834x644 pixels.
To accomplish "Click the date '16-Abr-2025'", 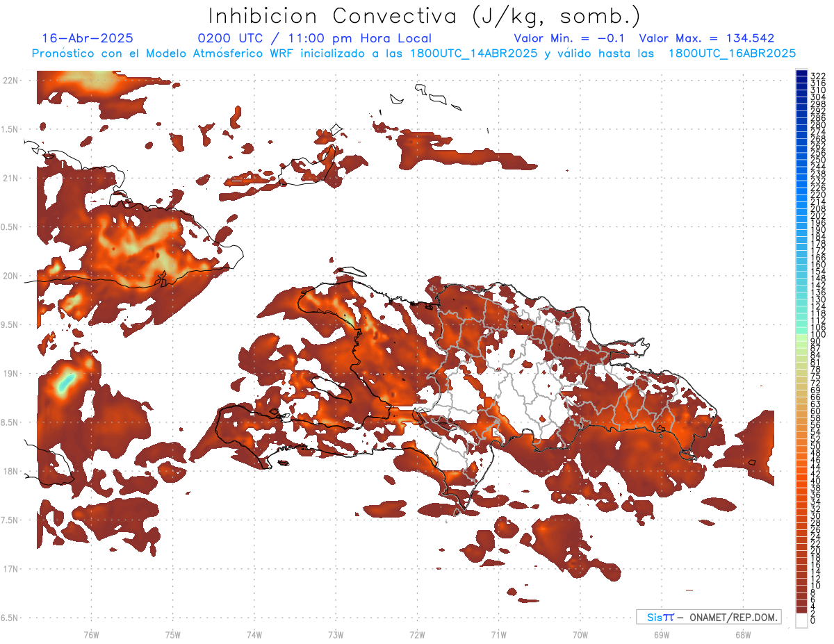I will tap(88, 38).
